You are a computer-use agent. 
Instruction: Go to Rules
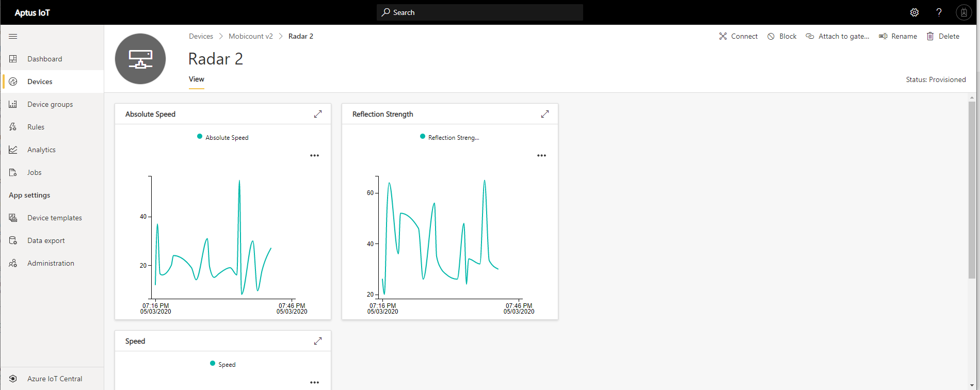[52, 127]
